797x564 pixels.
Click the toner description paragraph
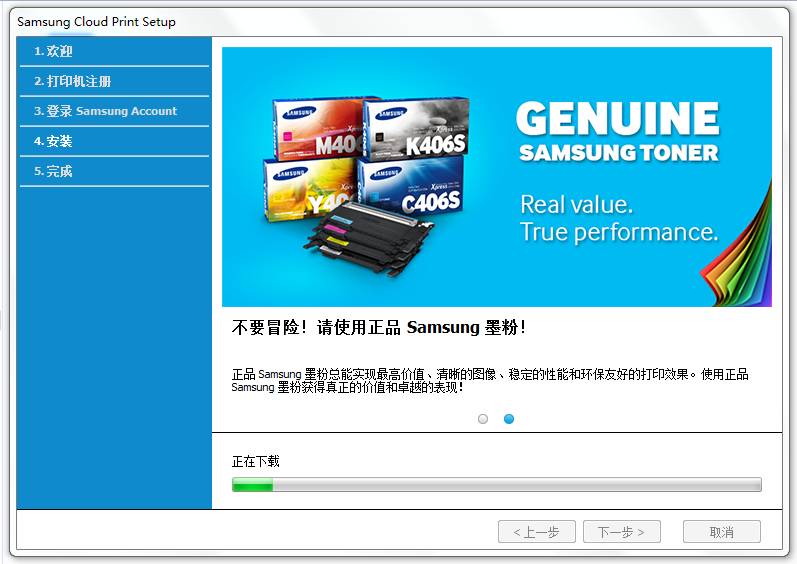[x=490, y=381]
